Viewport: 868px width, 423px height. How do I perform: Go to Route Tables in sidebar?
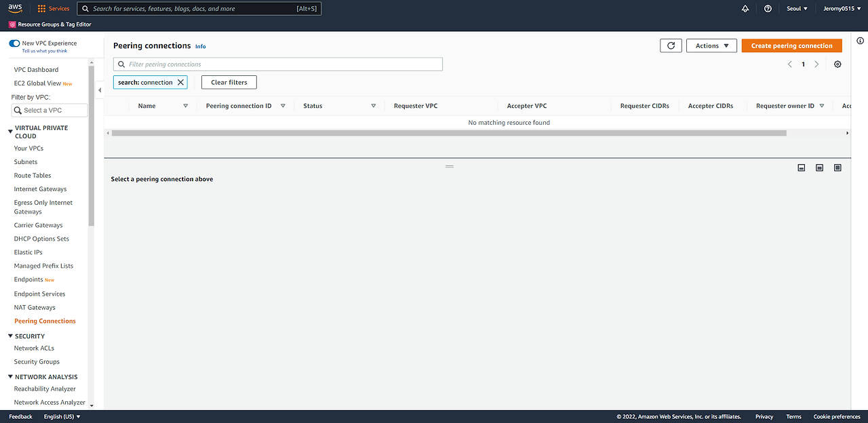point(33,176)
